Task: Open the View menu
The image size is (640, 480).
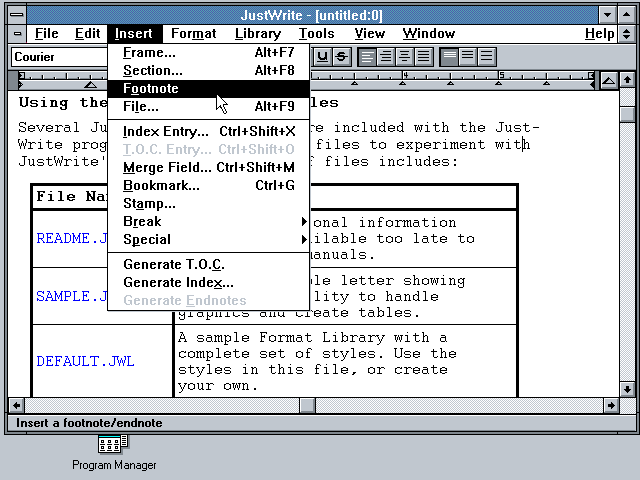Action: 369,33
